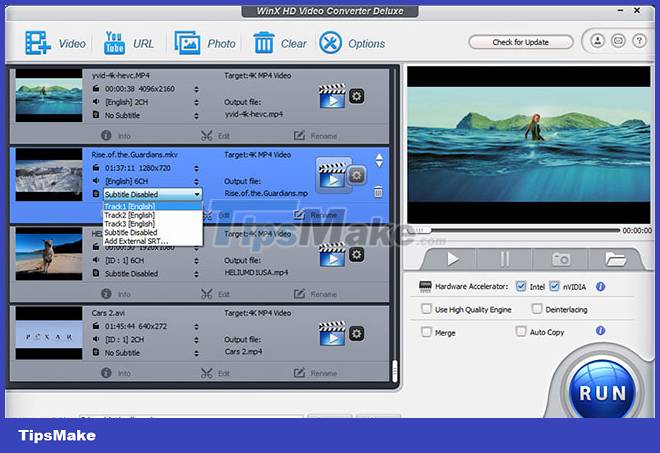Click the email envelope icon
The height and width of the screenshot is (453, 660).
[618, 41]
